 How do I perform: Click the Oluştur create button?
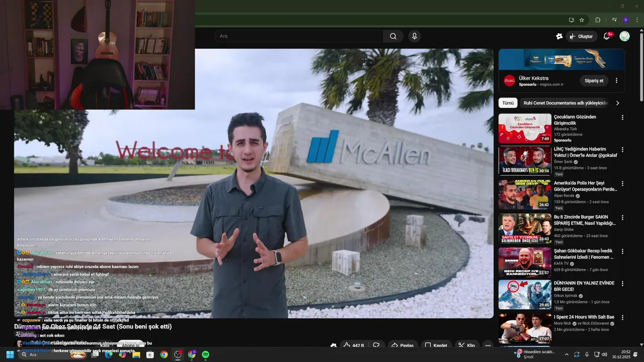pyautogui.click(x=581, y=36)
